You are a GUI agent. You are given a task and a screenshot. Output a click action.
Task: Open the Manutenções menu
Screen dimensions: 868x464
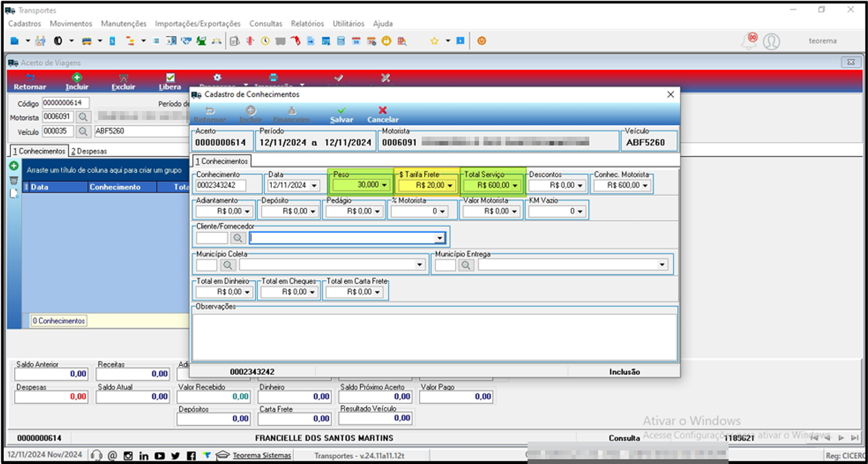(123, 23)
